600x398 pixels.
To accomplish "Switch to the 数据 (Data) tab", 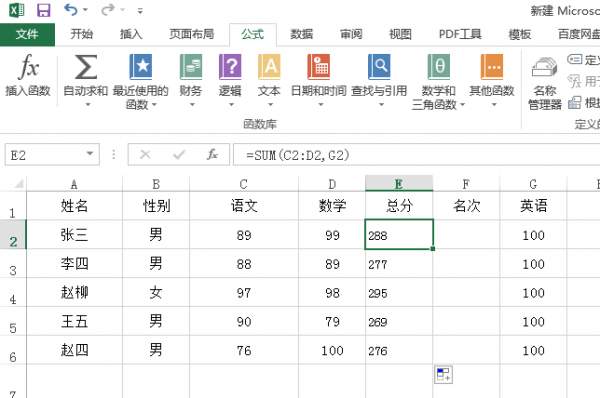I will coord(302,34).
